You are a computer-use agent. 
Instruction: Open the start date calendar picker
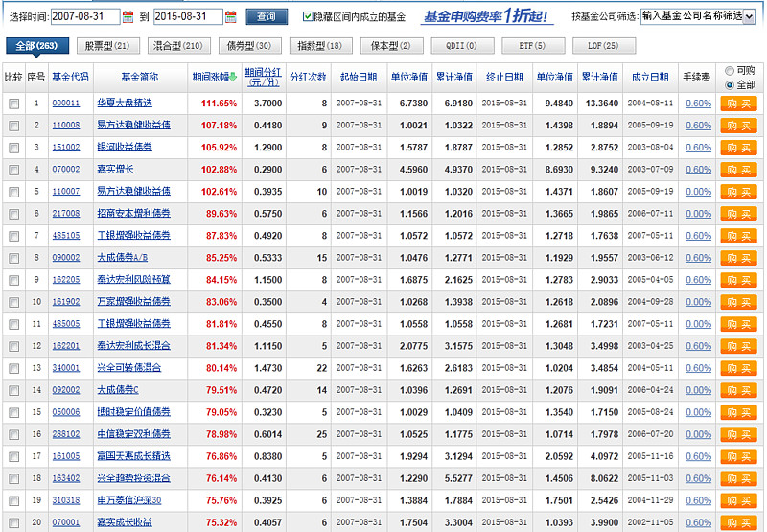[x=128, y=17]
